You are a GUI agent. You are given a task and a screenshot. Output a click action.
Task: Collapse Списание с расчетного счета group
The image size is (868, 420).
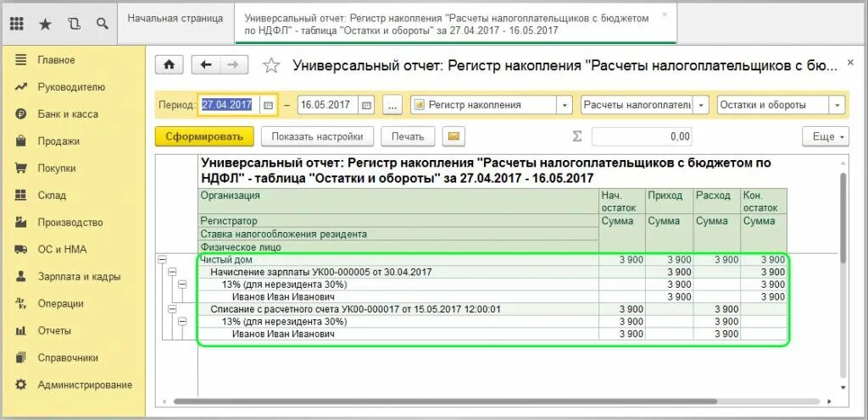coord(172,309)
